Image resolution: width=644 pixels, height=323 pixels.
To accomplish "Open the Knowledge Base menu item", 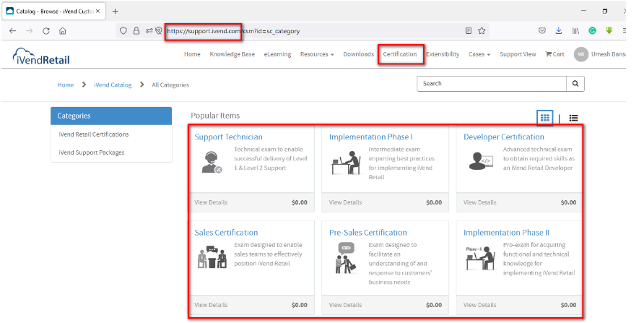I will [232, 54].
